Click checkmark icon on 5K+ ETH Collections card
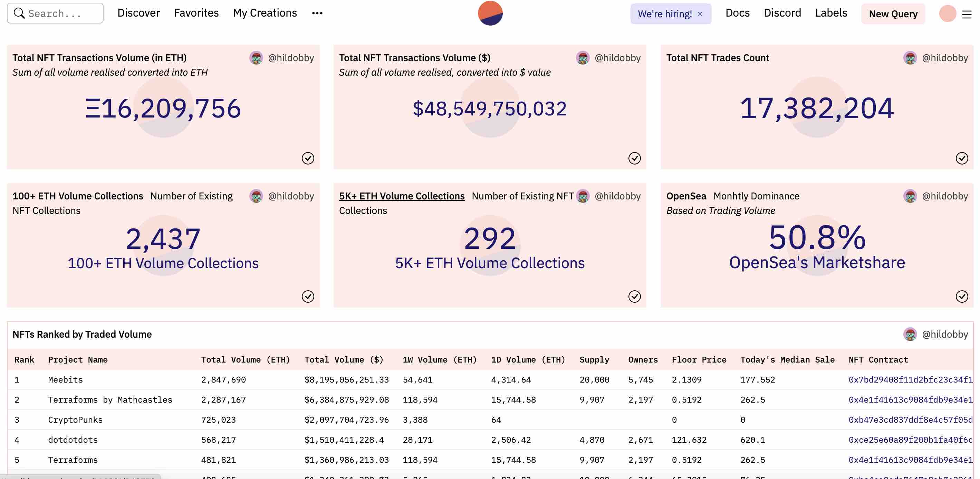The image size is (980, 479). (634, 296)
